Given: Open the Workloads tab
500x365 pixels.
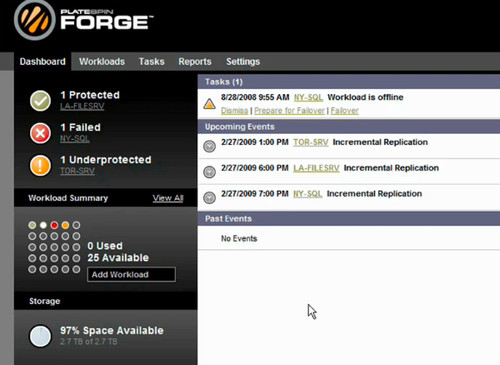Looking at the screenshot, I should [x=102, y=62].
